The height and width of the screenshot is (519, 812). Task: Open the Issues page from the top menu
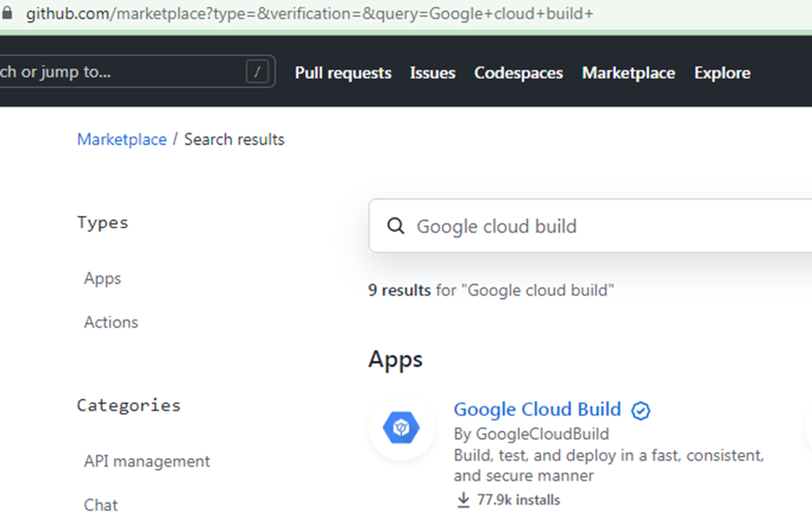432,72
